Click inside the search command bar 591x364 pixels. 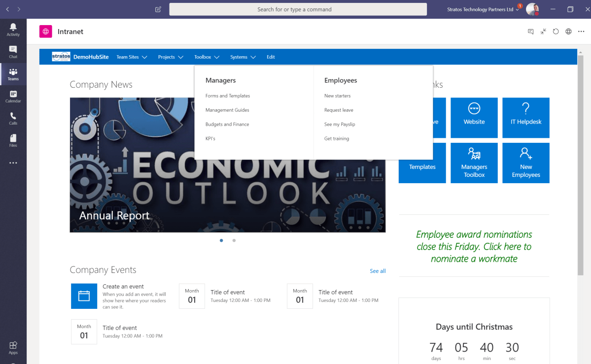tap(298, 9)
